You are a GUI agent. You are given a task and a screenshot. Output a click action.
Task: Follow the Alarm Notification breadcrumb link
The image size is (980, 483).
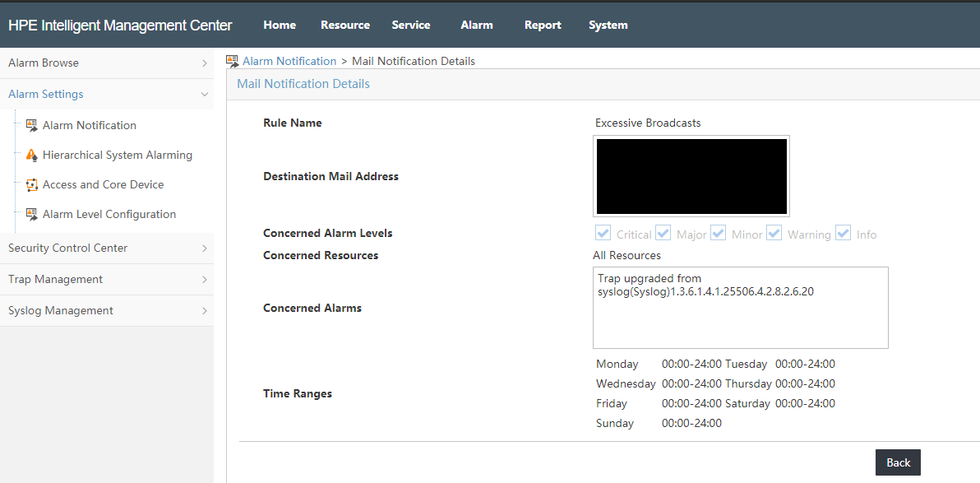click(x=289, y=62)
